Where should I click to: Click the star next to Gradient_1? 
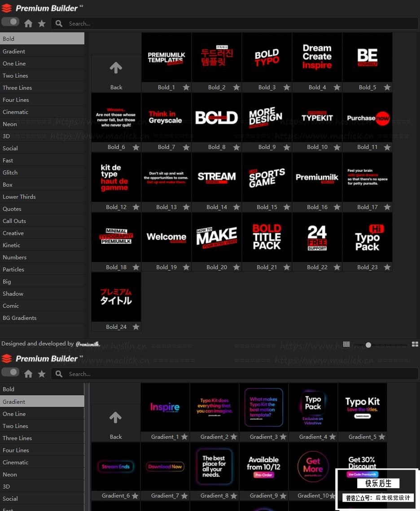[184, 437]
